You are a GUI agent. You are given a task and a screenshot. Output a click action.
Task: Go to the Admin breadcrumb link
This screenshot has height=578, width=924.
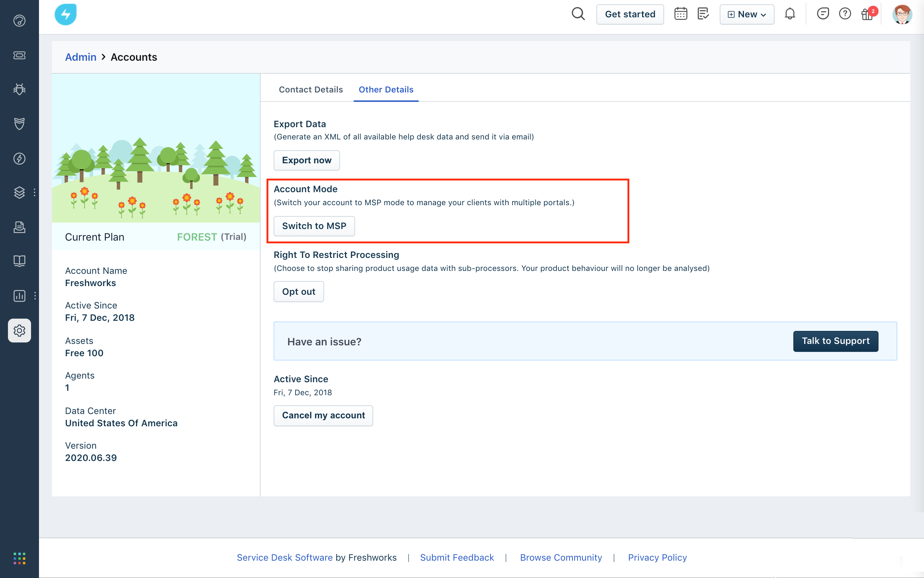[x=80, y=57]
